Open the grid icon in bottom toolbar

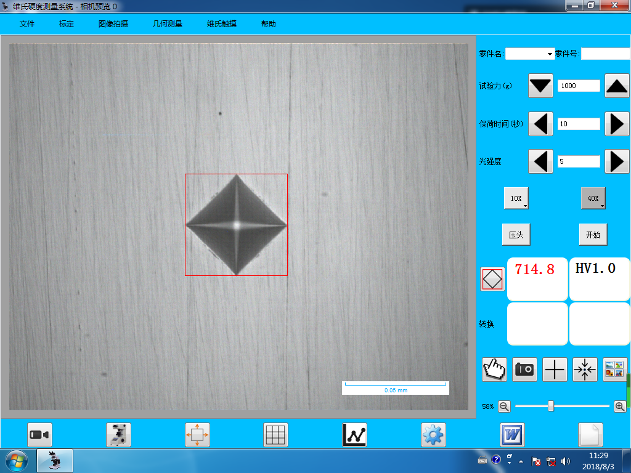pyautogui.click(x=276, y=434)
